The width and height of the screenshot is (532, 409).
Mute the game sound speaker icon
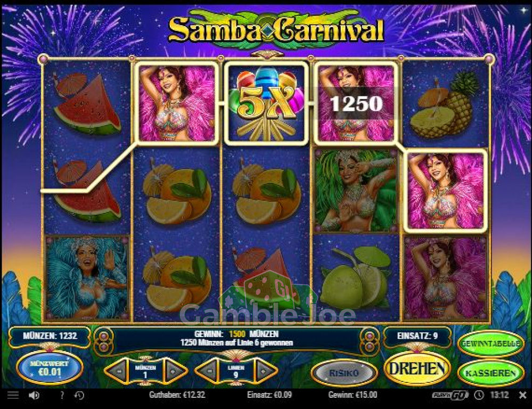[34, 395]
